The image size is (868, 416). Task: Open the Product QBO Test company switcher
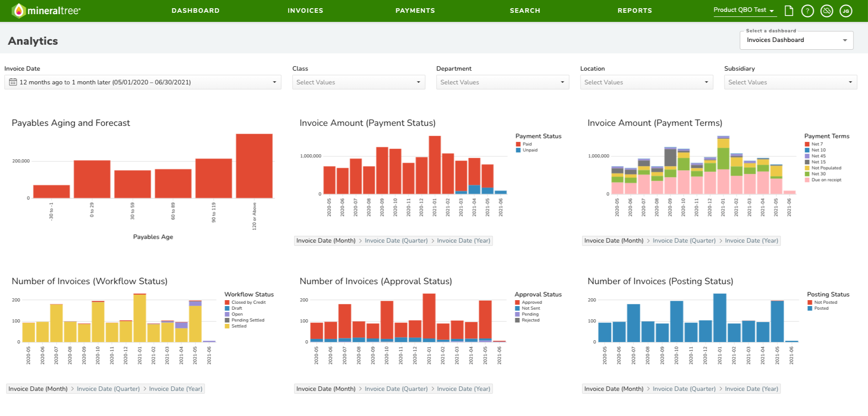pyautogui.click(x=744, y=10)
